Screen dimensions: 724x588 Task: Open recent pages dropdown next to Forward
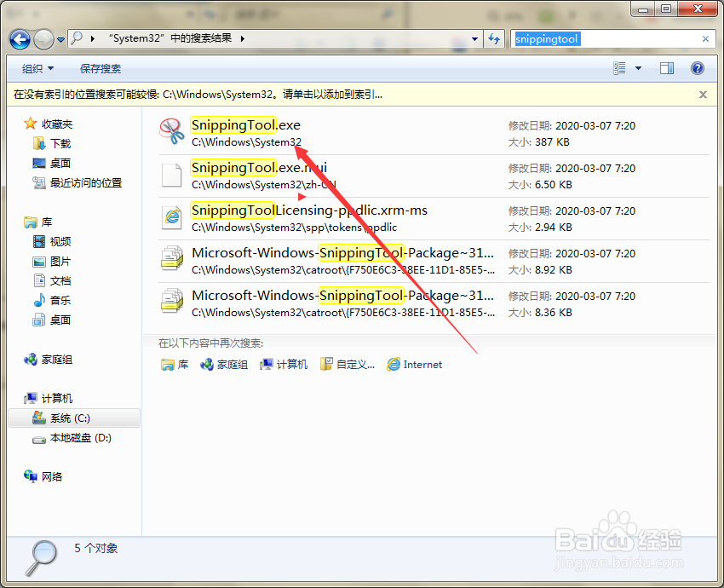61,40
